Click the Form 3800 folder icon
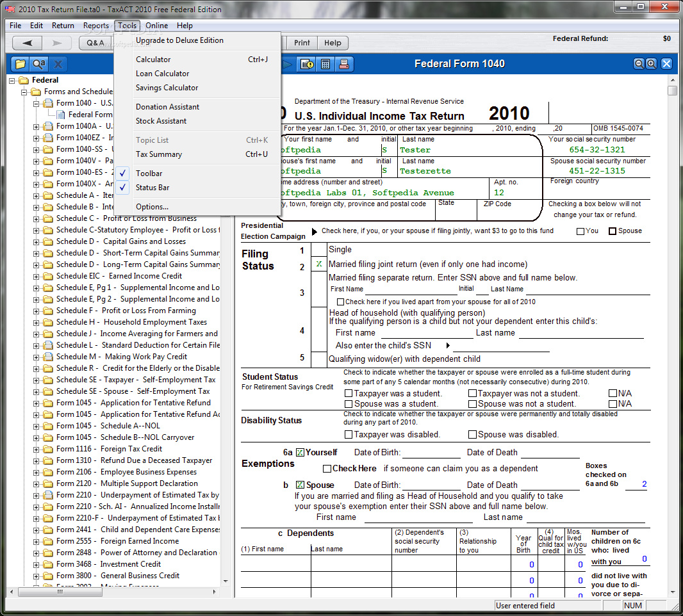This screenshot has width=683, height=616. (48, 576)
